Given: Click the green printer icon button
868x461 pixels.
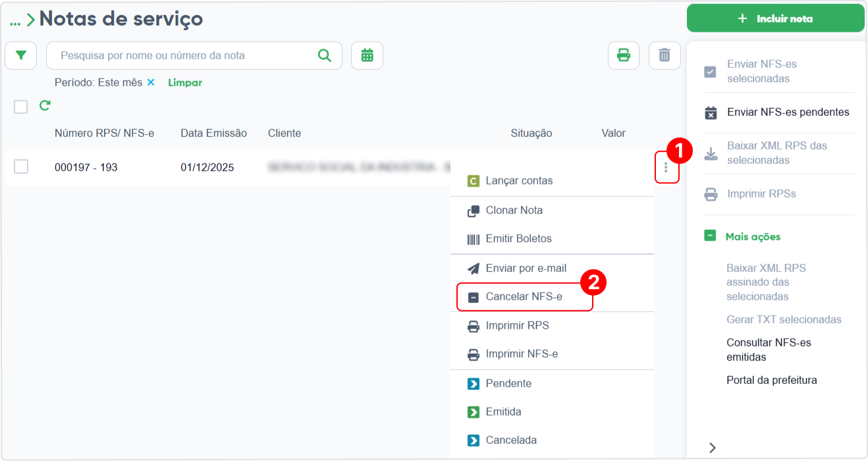Looking at the screenshot, I should tap(624, 56).
